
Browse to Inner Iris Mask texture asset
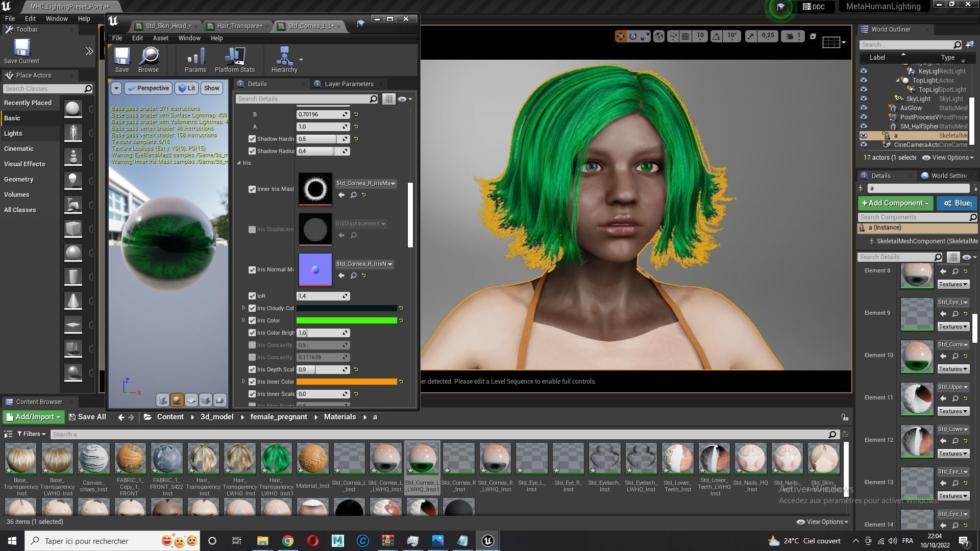(353, 195)
